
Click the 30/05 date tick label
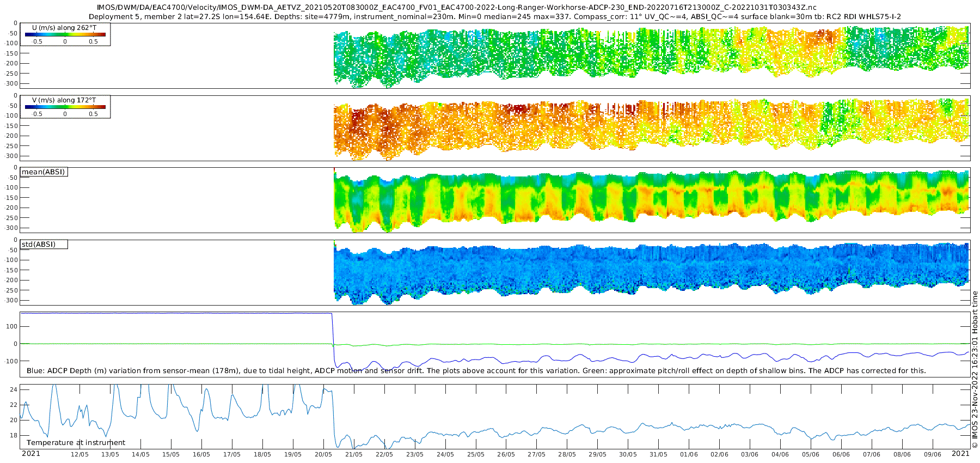[x=628, y=454]
